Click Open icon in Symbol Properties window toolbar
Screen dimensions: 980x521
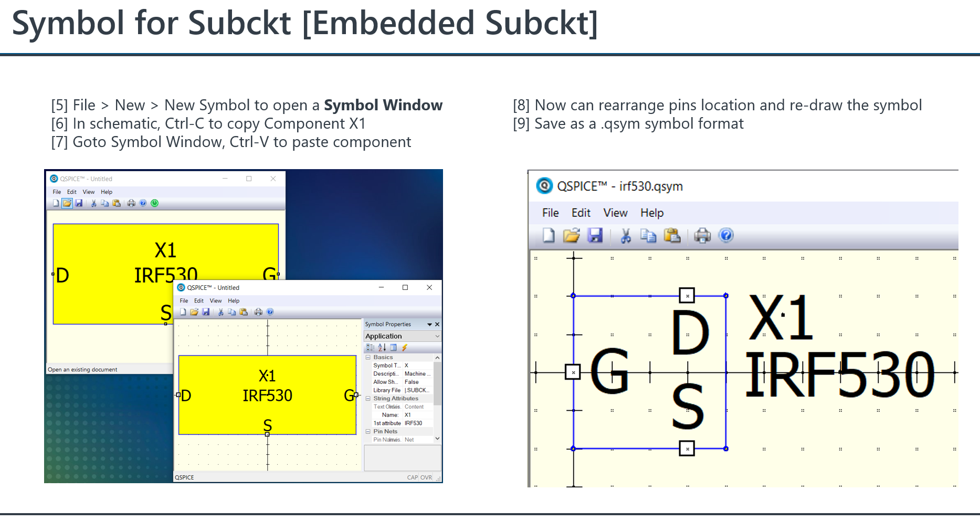(194, 312)
